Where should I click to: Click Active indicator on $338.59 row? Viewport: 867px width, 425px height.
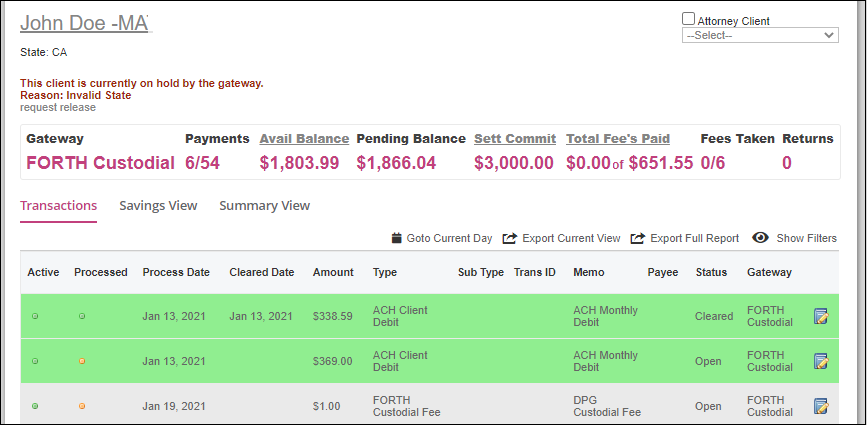coord(35,317)
